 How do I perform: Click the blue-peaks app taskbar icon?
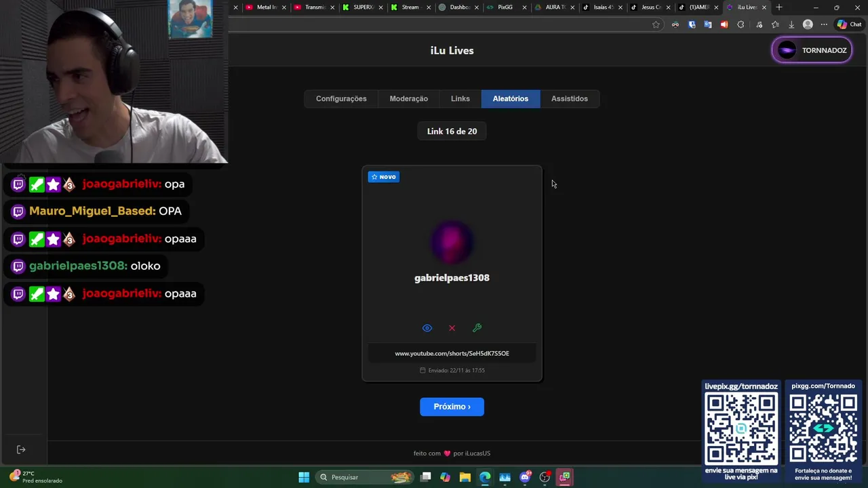tap(505, 477)
